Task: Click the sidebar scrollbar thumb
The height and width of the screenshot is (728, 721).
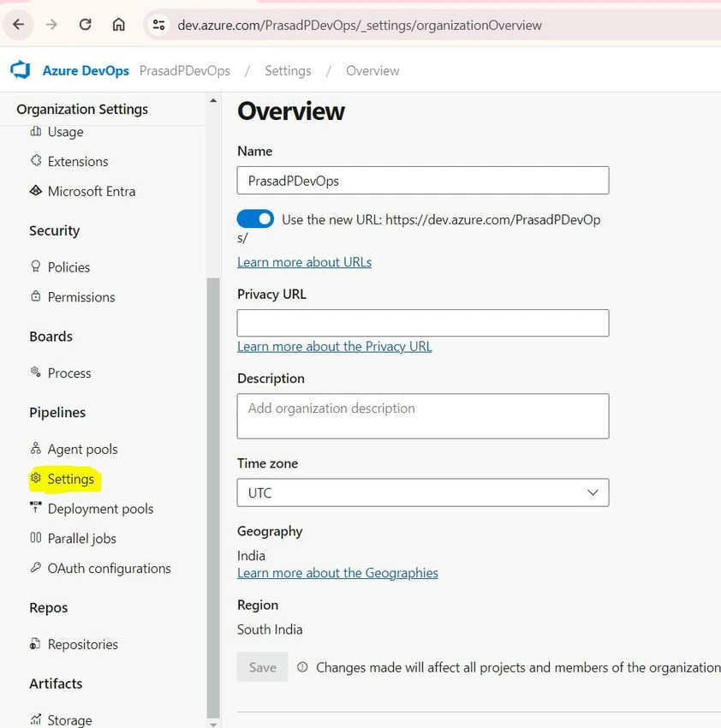Action: pos(213,498)
